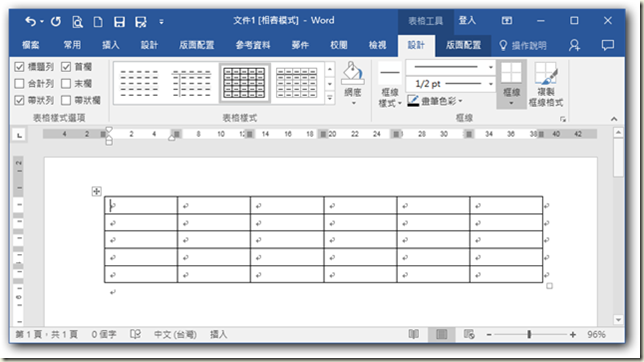The image size is (644, 362).
Task: Click the 登入 sign-in button
Action: (467, 21)
